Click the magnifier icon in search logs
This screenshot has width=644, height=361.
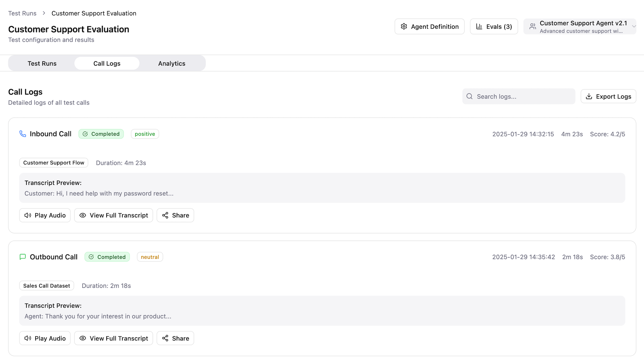click(469, 97)
